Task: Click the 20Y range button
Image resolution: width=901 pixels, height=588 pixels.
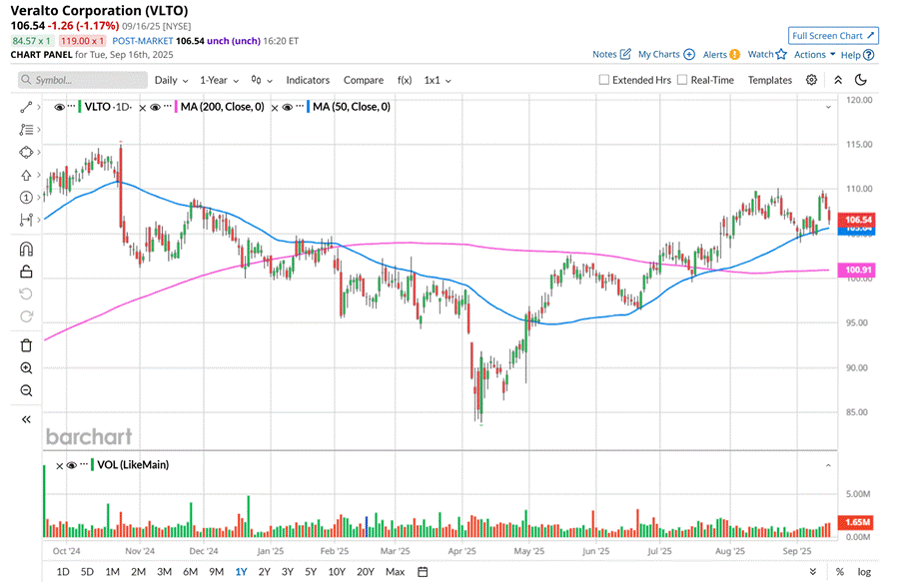Action: point(366,572)
